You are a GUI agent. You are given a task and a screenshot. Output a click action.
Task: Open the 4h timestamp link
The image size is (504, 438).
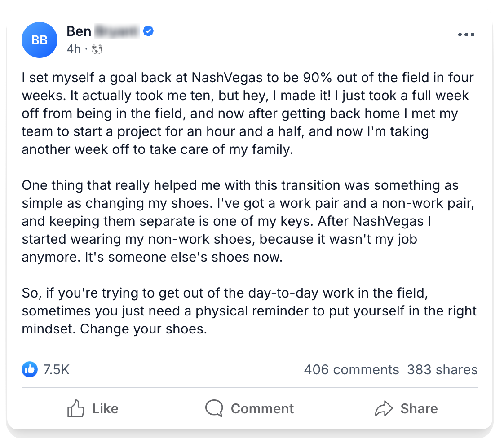pos(73,49)
